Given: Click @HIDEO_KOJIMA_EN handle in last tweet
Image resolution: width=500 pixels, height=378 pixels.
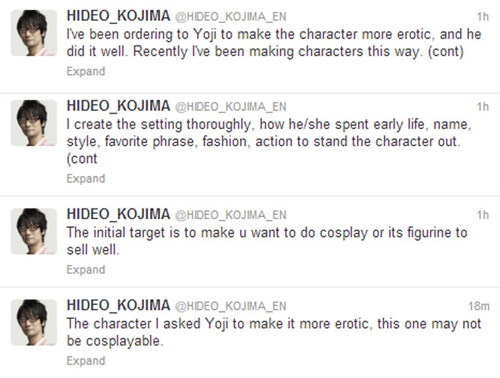Looking at the screenshot, I should 231,306.
